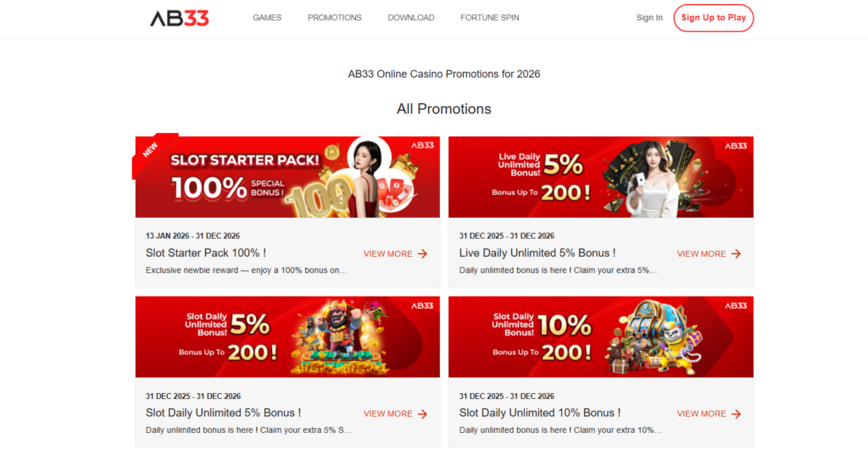Select the Slot Daily Unlimited 5% Bonus title
The image size is (868, 455).
(223, 413)
